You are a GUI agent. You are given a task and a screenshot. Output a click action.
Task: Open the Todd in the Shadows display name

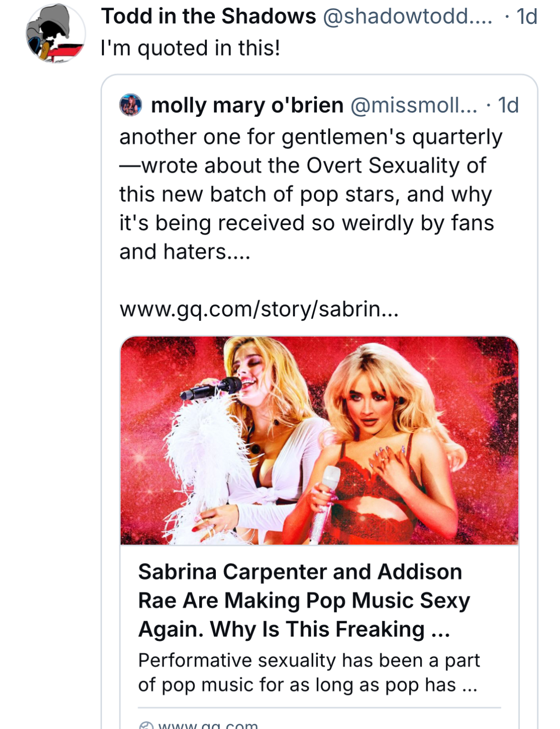coord(209,16)
